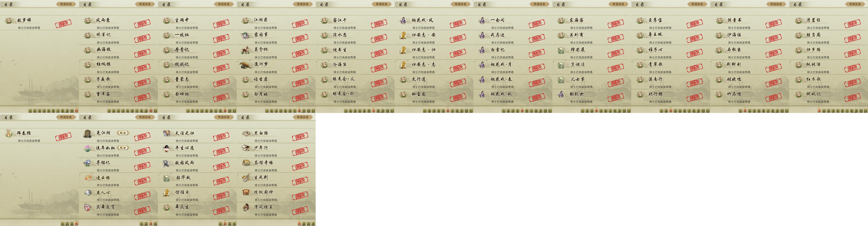Select the 清风捕王 adventure entry
The image size is (868, 226).
coord(276,210)
